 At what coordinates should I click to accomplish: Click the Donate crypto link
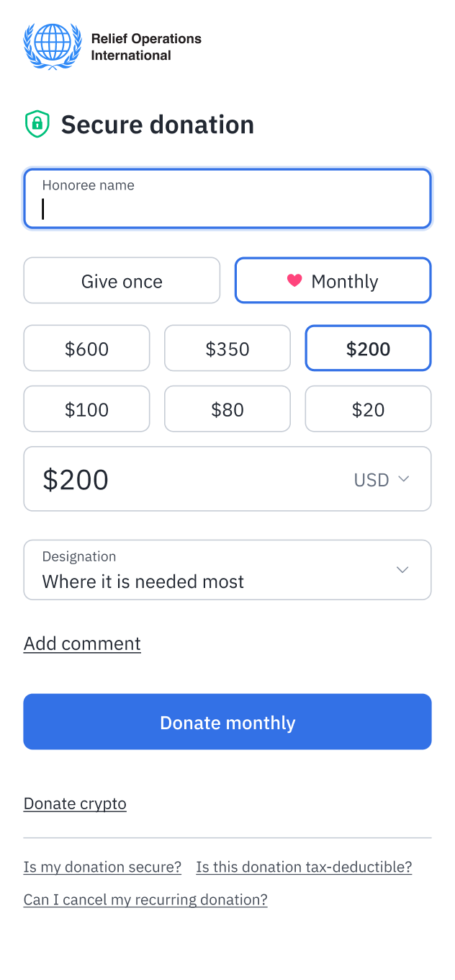pos(75,803)
